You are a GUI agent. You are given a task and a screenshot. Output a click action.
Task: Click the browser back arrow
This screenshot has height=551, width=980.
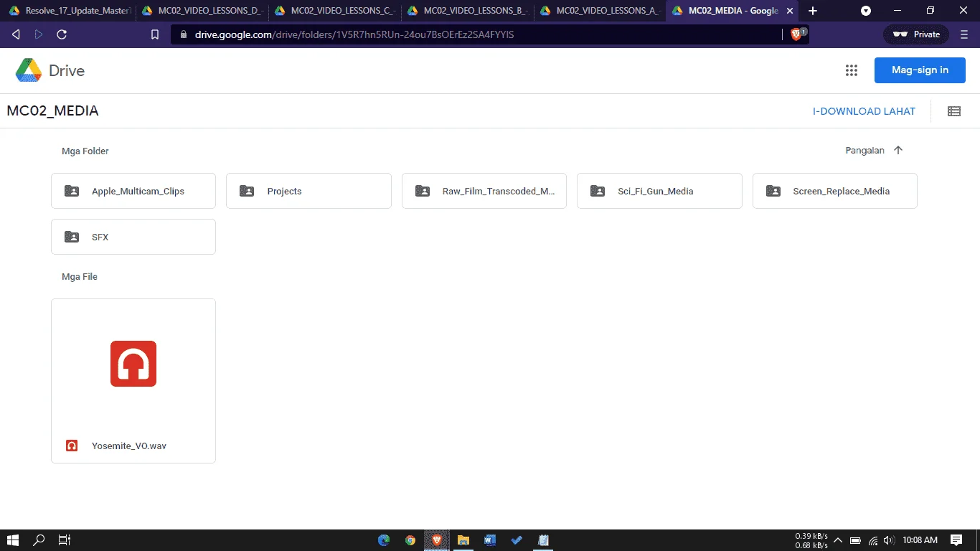(x=16, y=34)
